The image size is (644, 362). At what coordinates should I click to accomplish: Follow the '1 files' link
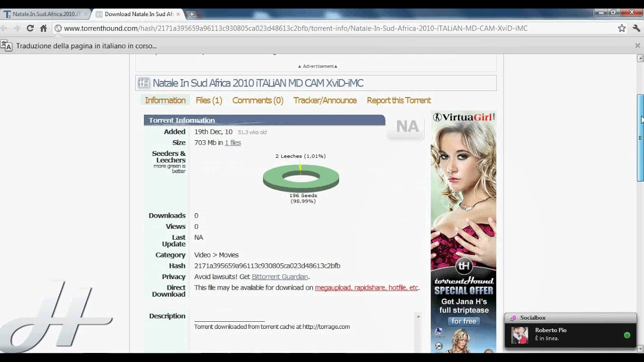(233, 143)
